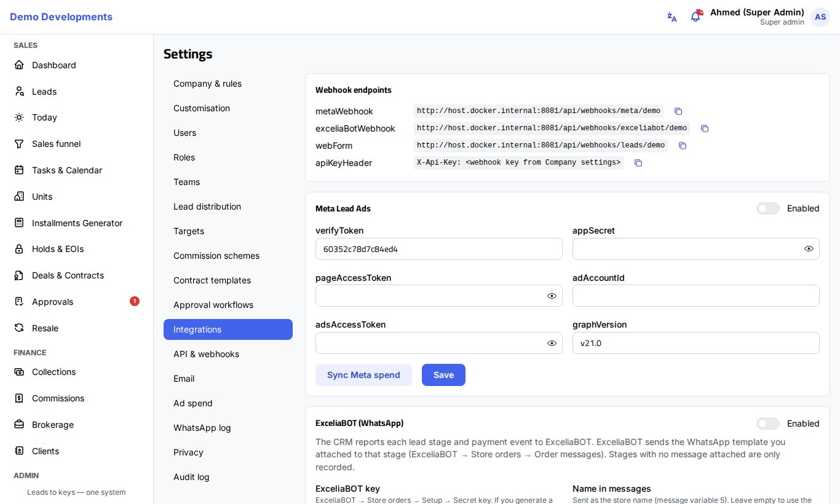840x504 pixels.
Task: Click the Today sun icon
Action: [19, 117]
